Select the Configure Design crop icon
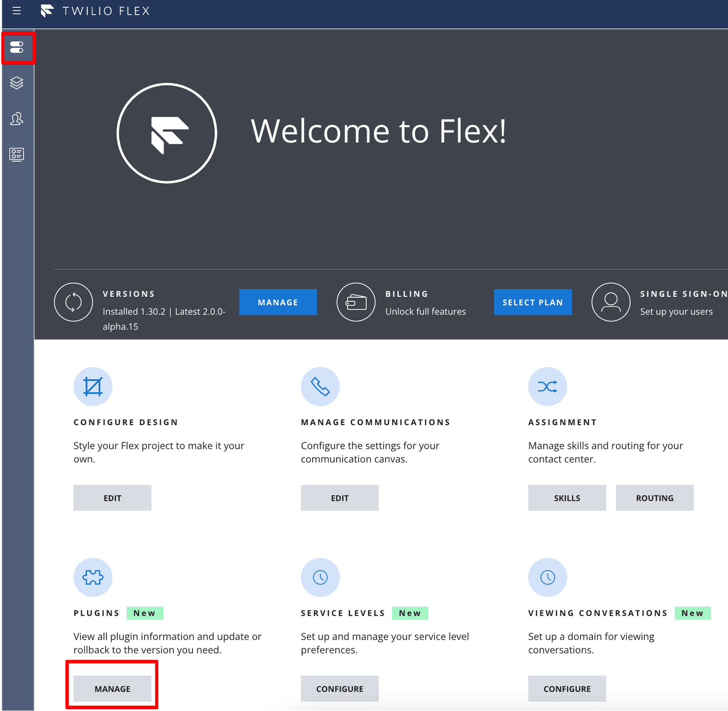 pos(93,386)
